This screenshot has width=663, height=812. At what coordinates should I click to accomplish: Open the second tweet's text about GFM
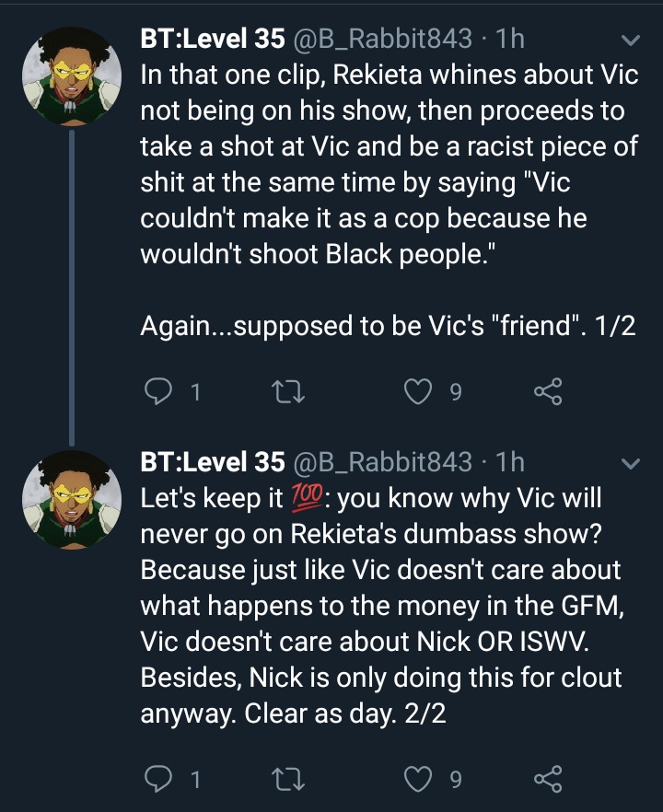pos(382,606)
